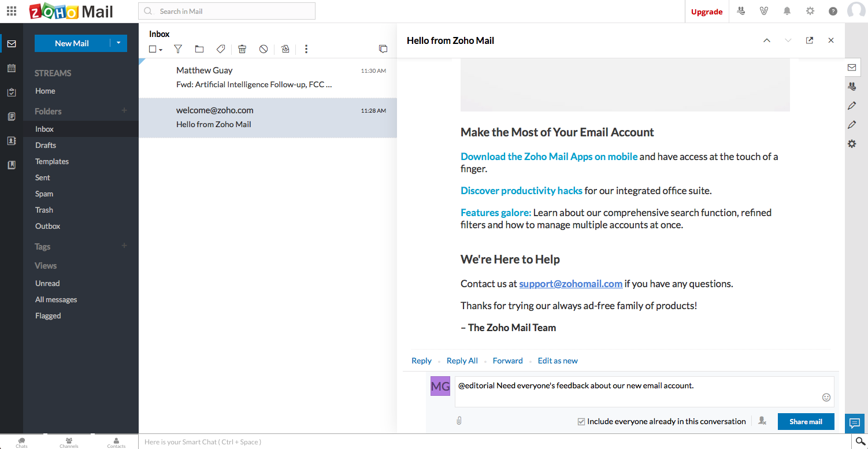Screen dimensions: 868x449
Task: Open the Chats tab in bottom bar
Action: pos(22,442)
